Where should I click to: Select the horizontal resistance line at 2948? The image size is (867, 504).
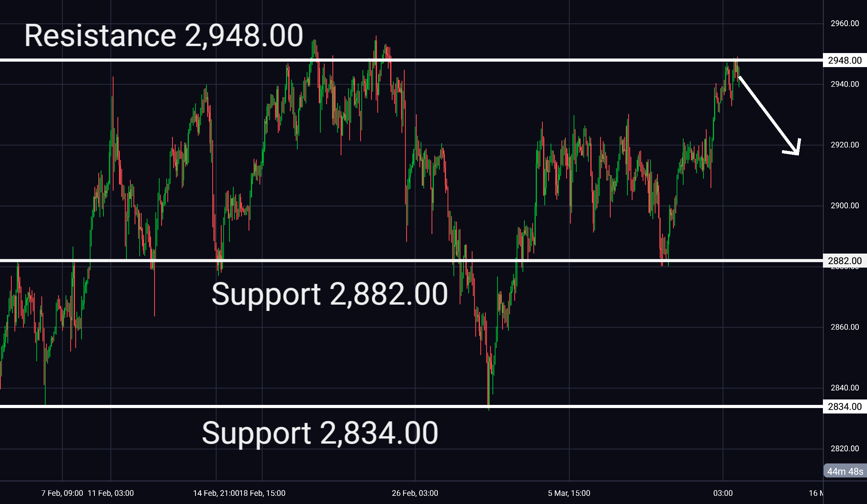(x=411, y=60)
